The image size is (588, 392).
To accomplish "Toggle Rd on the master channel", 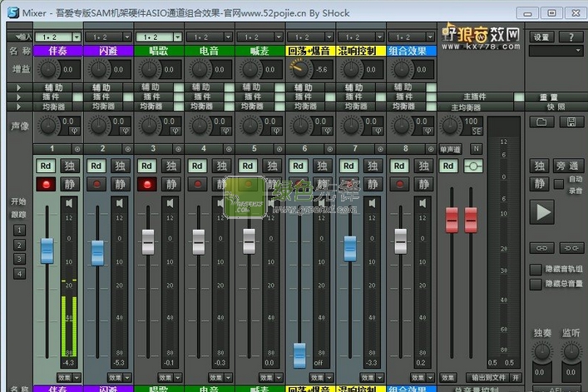I will tap(448, 166).
